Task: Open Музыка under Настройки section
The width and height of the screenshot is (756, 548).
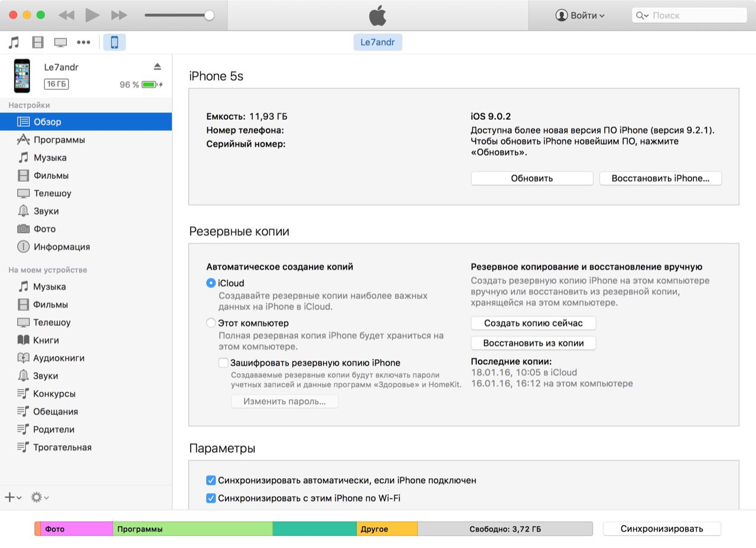Action: click(86, 158)
